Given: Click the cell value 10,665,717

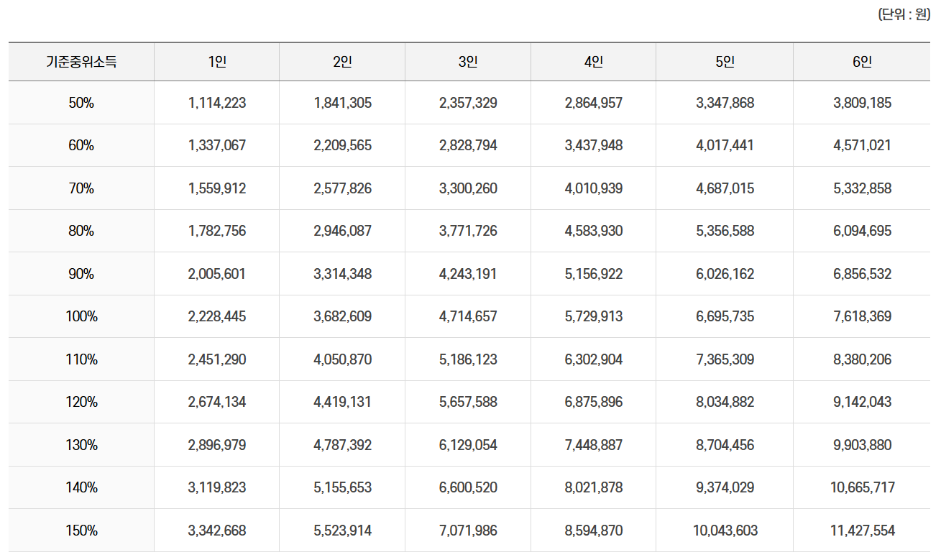Looking at the screenshot, I should point(862,487).
